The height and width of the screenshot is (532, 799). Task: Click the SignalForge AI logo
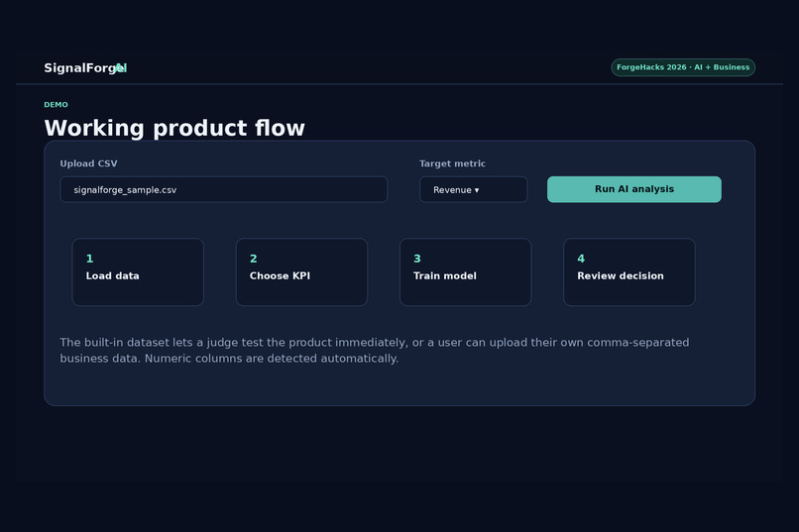(85, 67)
